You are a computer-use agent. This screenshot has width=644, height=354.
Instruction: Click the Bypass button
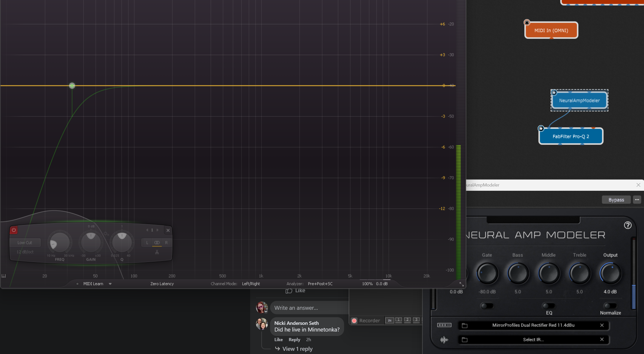[616, 200]
